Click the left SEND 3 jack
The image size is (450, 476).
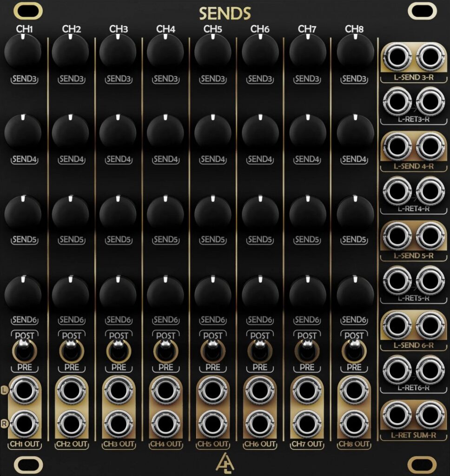(398, 58)
